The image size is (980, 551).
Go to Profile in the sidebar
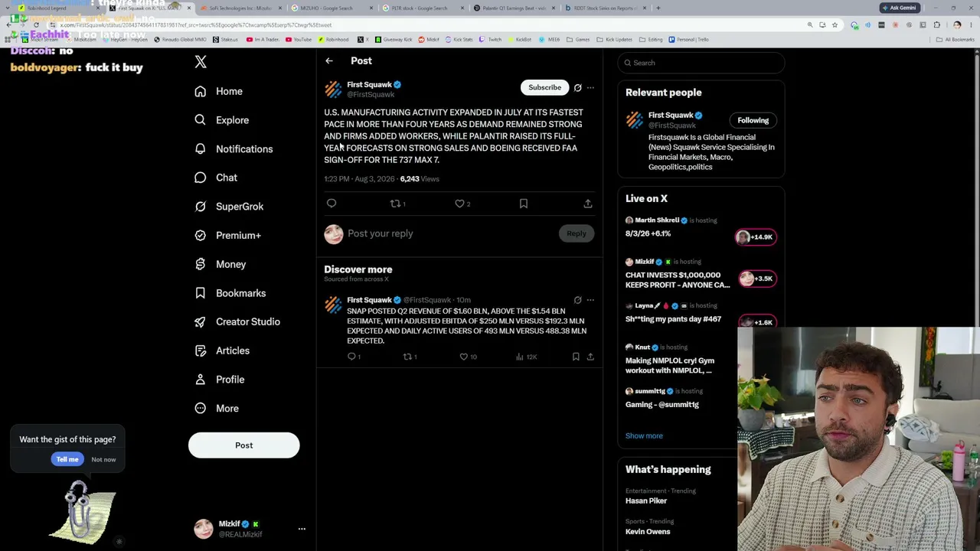(220, 380)
